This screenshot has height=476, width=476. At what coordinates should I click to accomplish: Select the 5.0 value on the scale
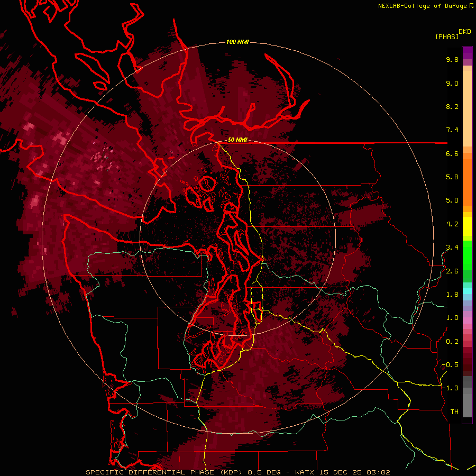[452, 200]
